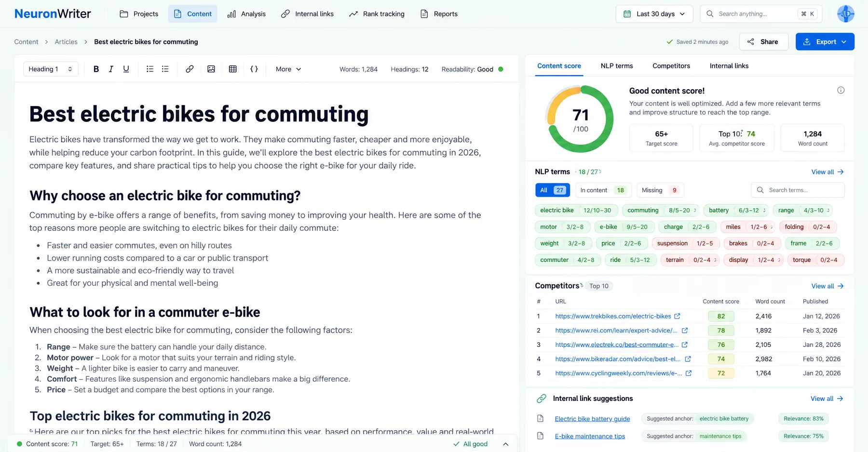Screen dimensions: 868x452
Task: Switch to the NLP terms tab
Action: [617, 66]
